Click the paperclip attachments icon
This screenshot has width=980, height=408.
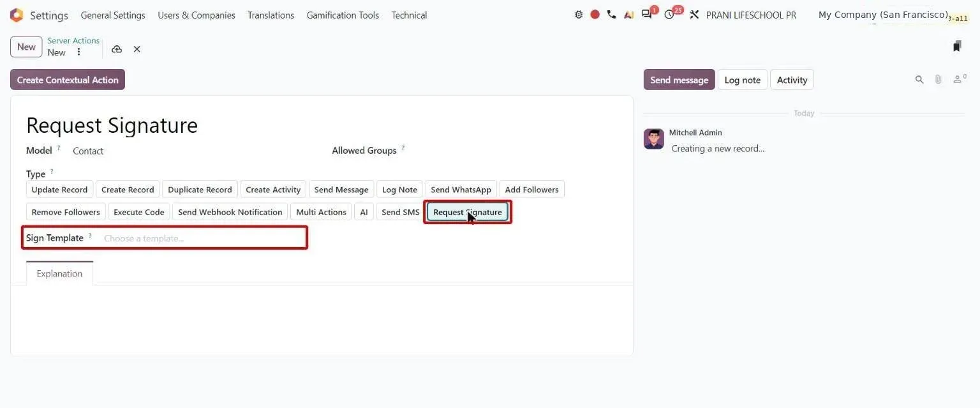[938, 80]
